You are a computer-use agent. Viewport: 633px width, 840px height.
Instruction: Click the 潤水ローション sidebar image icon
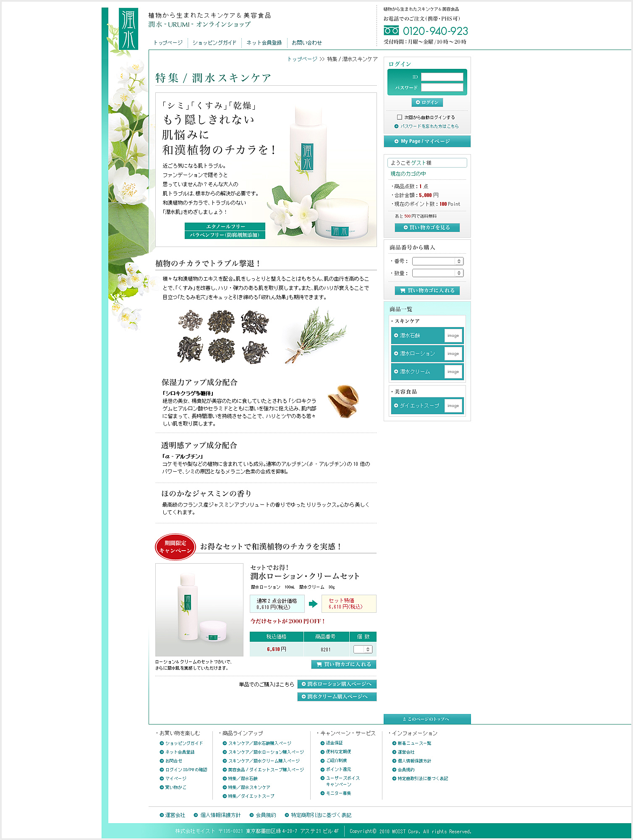click(453, 354)
